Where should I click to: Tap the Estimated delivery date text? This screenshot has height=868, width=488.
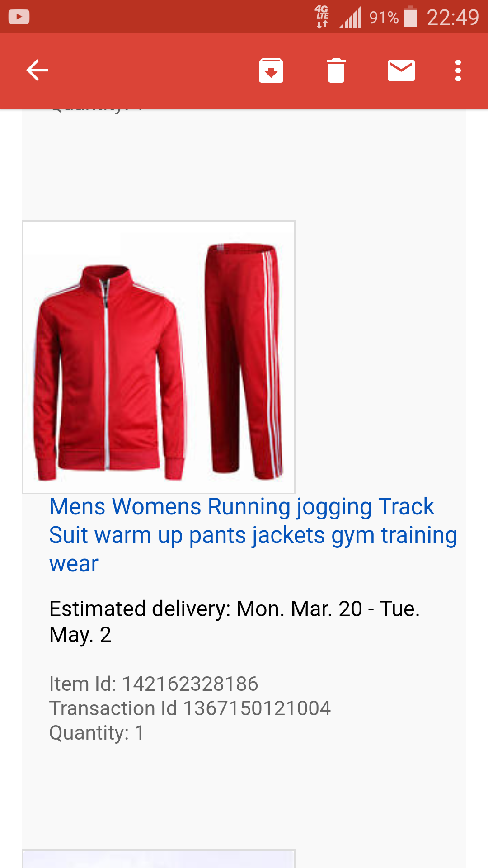235,622
